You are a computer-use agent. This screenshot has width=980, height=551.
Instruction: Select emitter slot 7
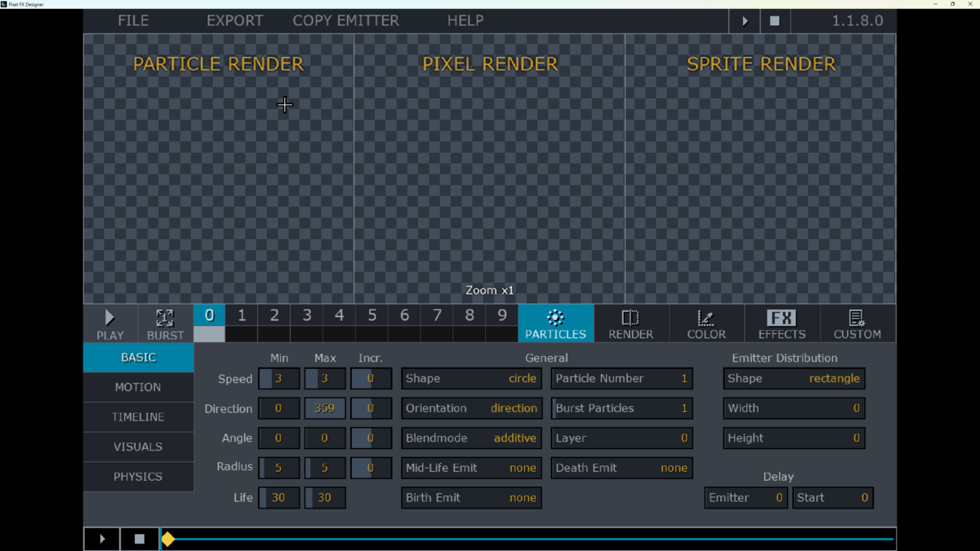[437, 316]
